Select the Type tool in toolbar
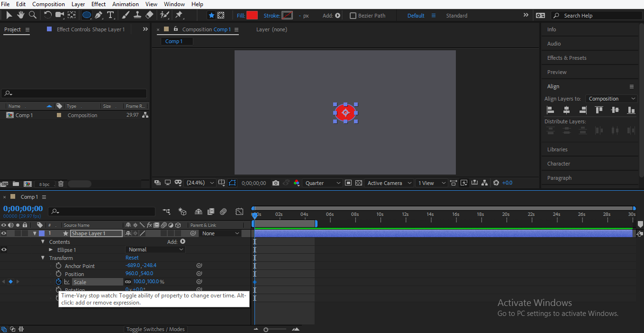 [110, 15]
